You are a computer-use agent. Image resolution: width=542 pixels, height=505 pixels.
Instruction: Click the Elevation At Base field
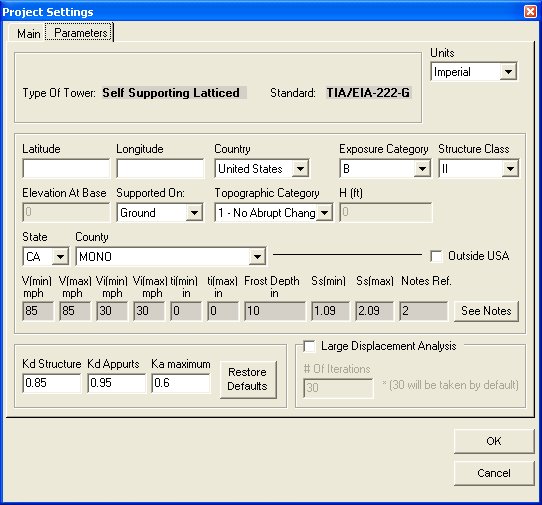66,212
